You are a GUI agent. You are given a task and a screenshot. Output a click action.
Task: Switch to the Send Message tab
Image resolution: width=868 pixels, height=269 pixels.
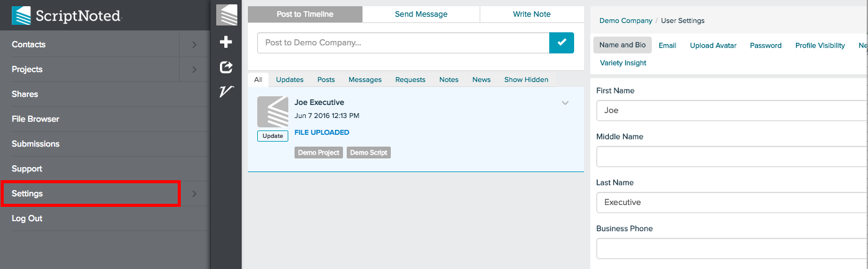(x=421, y=14)
